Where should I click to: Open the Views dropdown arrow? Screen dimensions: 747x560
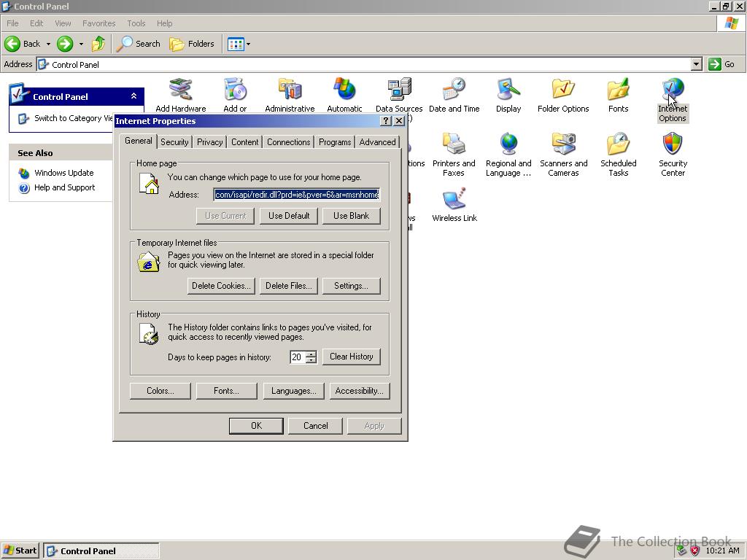coord(248,44)
